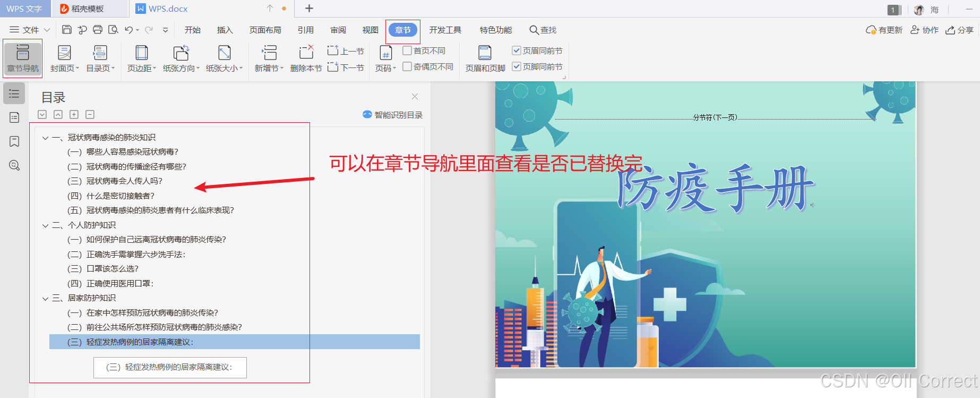Select heading (一) 在家中怎样预防冠状病毒的肺炎传染?
This screenshot has height=398, width=980.
click(x=143, y=313)
